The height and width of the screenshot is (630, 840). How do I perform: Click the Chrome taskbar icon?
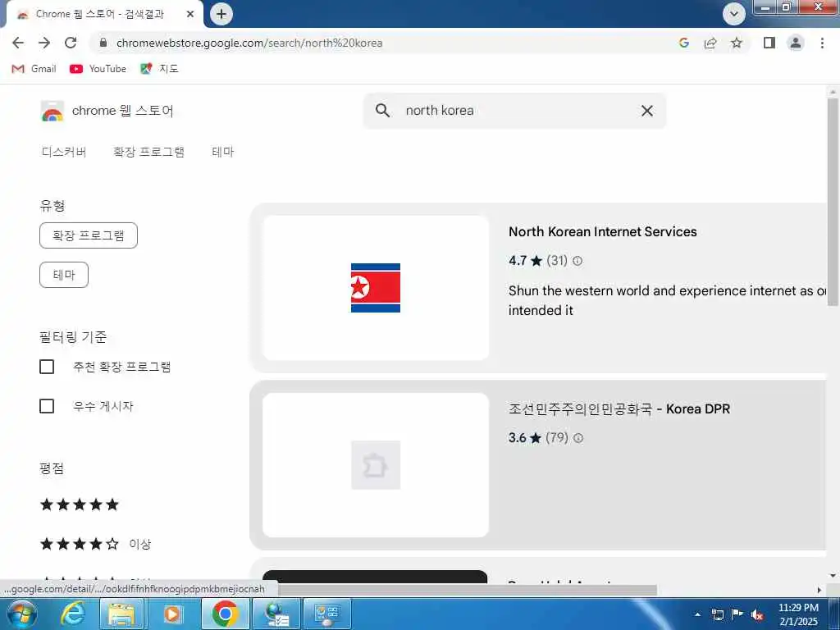pos(225,614)
